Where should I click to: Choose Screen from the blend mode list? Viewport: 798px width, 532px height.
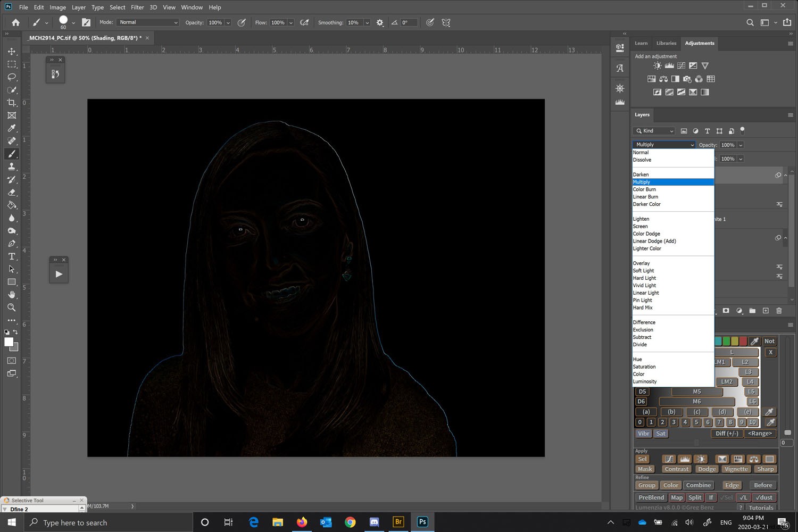(x=640, y=226)
